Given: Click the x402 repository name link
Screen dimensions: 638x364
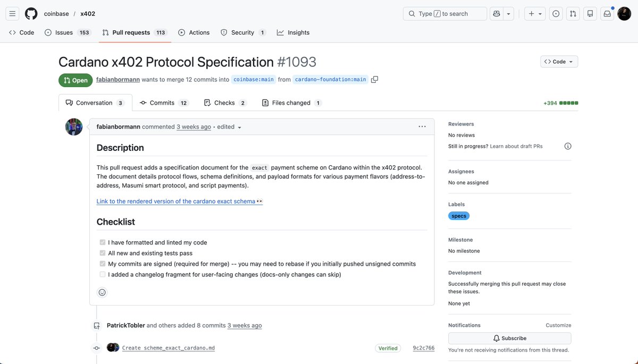Looking at the screenshot, I should [x=88, y=13].
